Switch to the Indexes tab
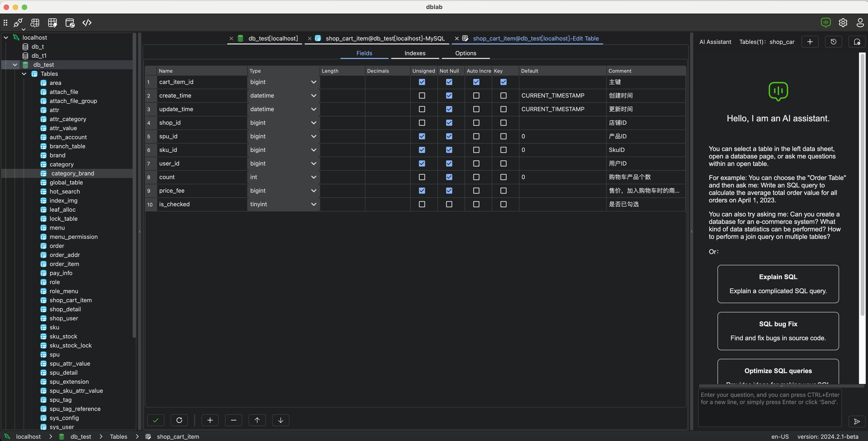The height and width of the screenshot is (441, 868). [x=415, y=53]
